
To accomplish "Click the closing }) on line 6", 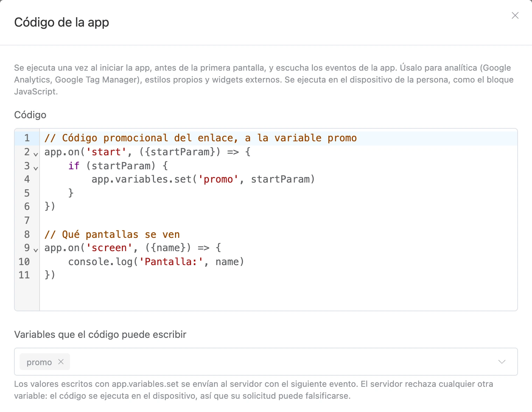I will [x=50, y=206].
